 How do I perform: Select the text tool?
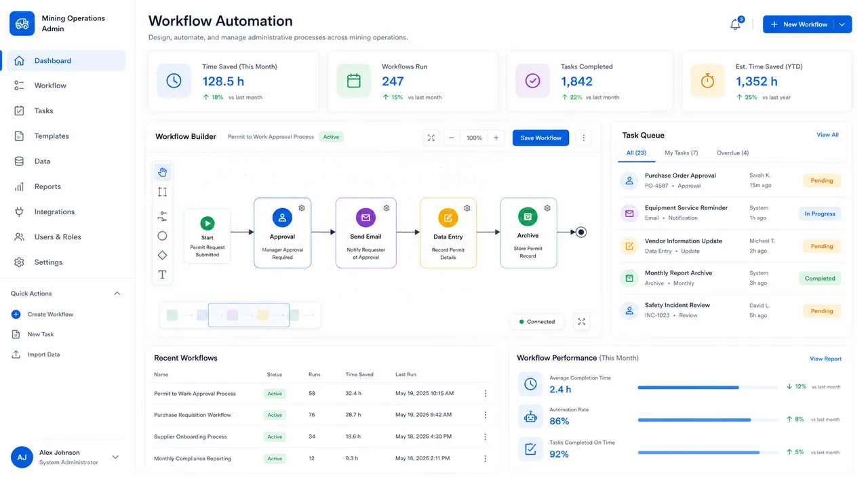point(162,274)
